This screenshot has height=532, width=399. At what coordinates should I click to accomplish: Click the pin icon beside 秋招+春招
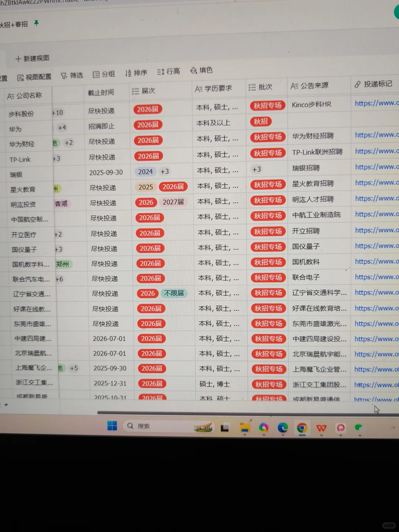coord(36,23)
